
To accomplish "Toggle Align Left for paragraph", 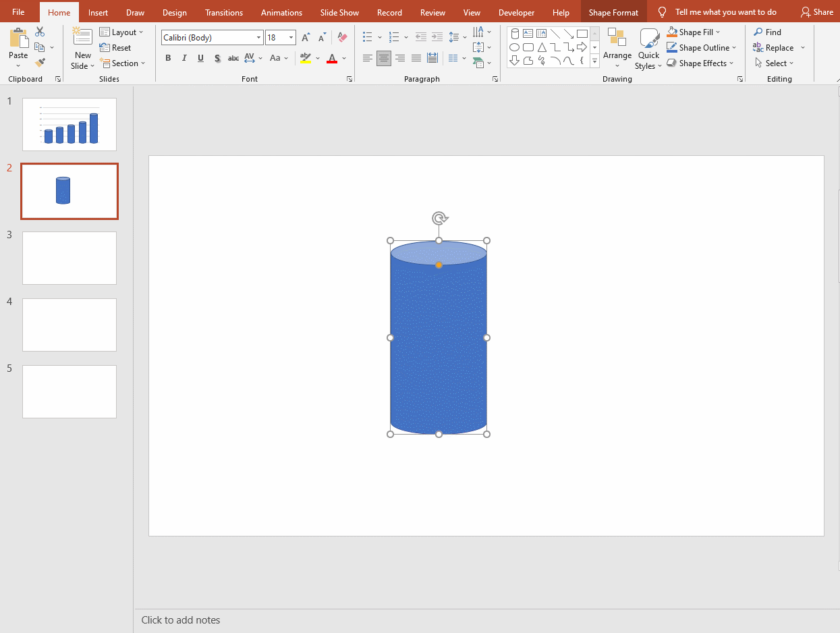I will [368, 58].
